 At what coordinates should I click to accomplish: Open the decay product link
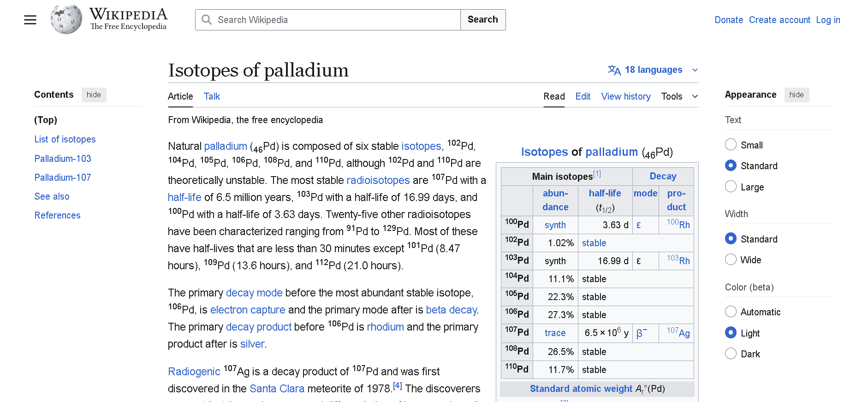tap(259, 327)
